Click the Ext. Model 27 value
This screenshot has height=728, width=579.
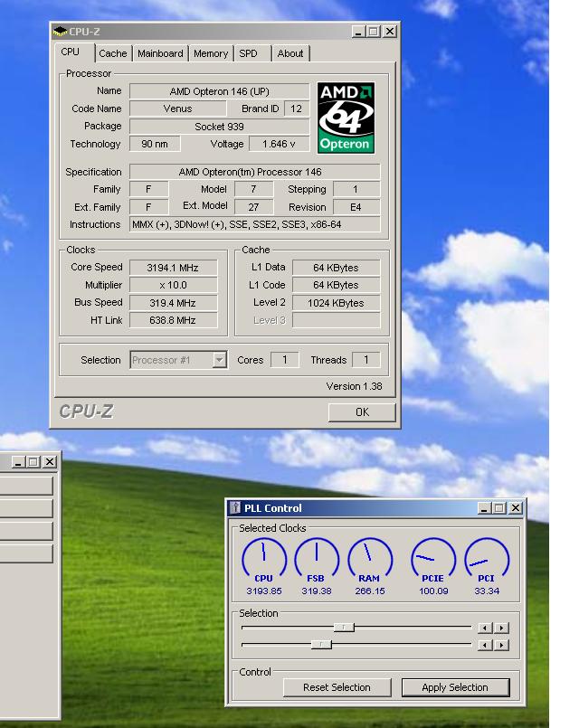(x=254, y=207)
